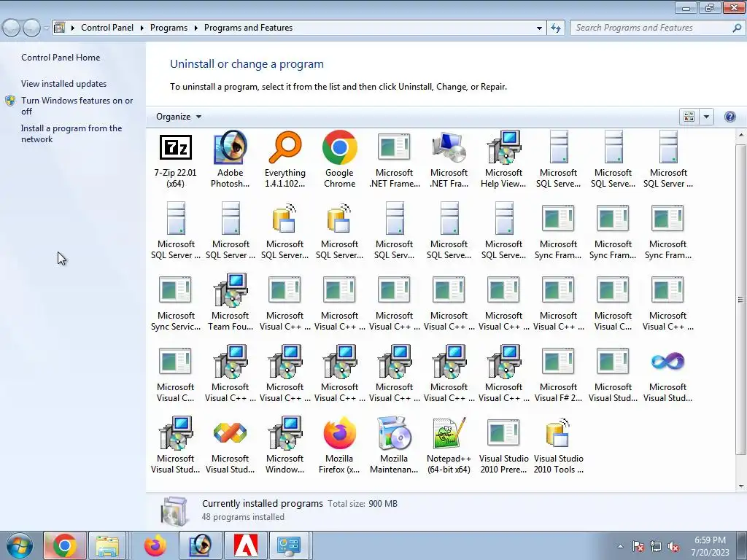Select the Mozilla Maintenance Service icon

point(394,446)
